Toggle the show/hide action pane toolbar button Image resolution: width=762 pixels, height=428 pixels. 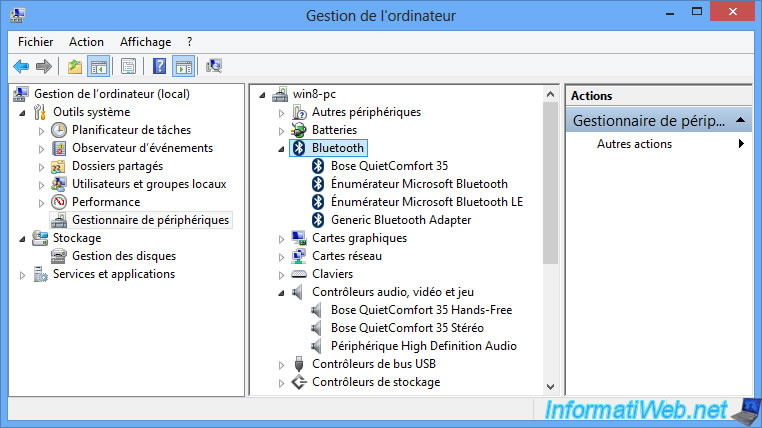coord(183,67)
